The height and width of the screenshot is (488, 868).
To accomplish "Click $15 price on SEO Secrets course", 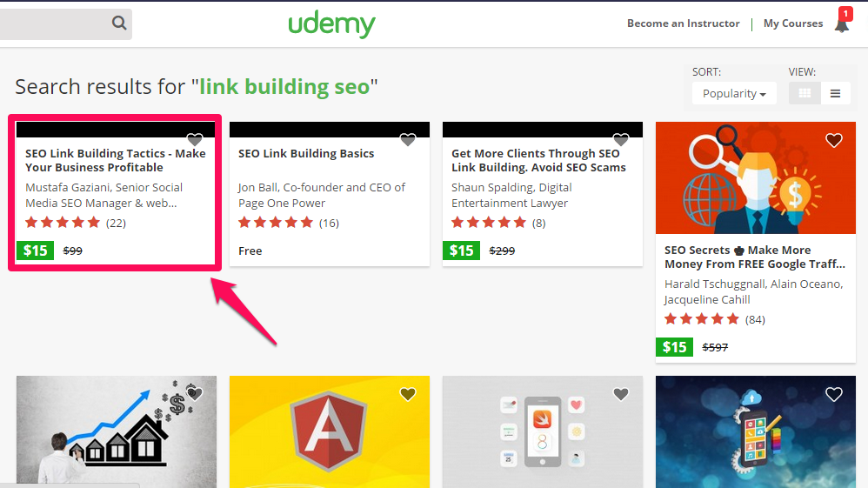I will (674, 347).
